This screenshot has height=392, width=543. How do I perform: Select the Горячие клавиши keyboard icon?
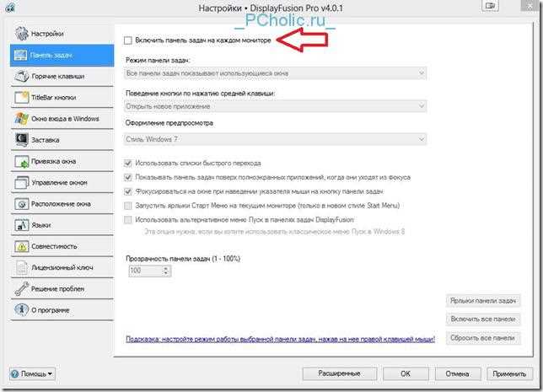[x=21, y=76]
